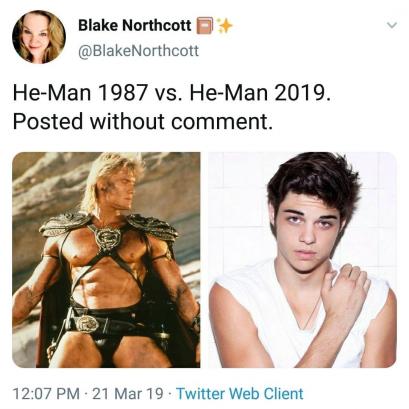Click the chest emblem on He-Man's armor
The height and width of the screenshot is (409, 409).
coord(106,238)
